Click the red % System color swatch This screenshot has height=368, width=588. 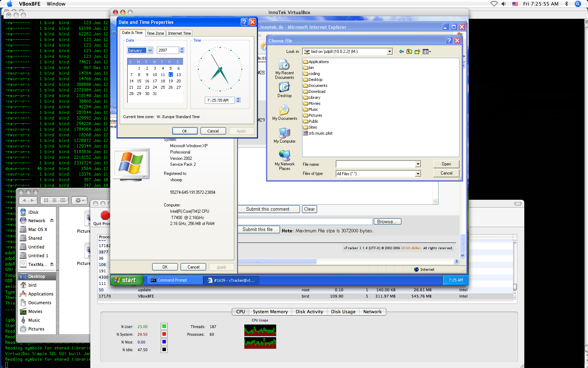click(x=164, y=334)
